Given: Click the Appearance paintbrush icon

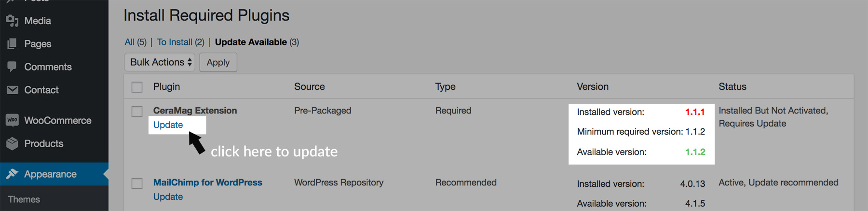Looking at the screenshot, I should click(x=12, y=174).
